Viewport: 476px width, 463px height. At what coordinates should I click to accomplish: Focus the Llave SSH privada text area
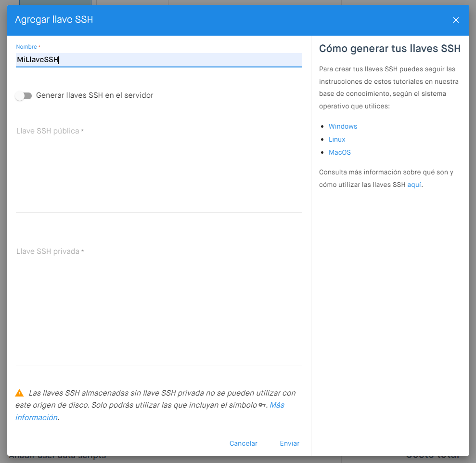[x=159, y=304]
